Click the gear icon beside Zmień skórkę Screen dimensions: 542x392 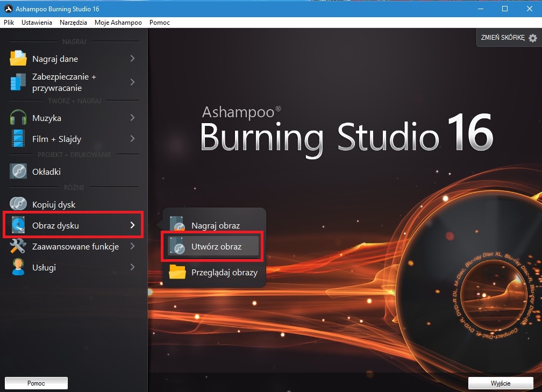pyautogui.click(x=533, y=38)
